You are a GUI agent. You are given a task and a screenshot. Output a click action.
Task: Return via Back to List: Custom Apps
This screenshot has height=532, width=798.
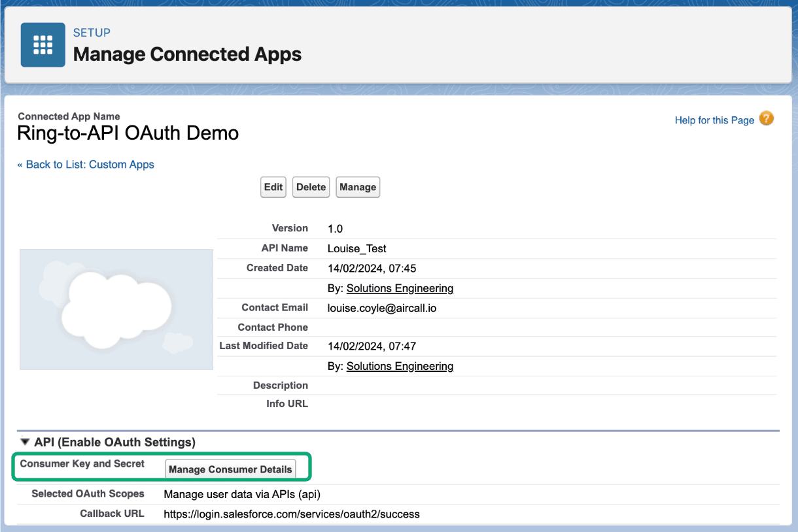tap(85, 164)
